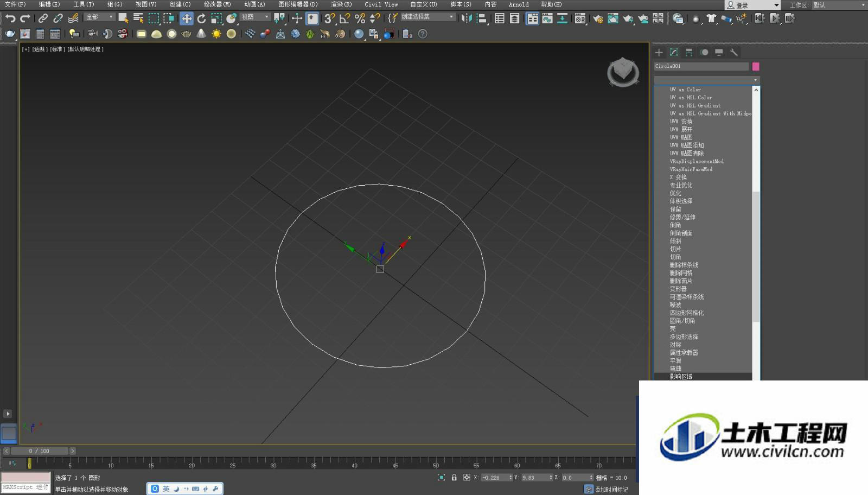Screen dimensions: 868x495
Task: Select the highlighted 影响区域 modifier
Action: [x=703, y=376]
